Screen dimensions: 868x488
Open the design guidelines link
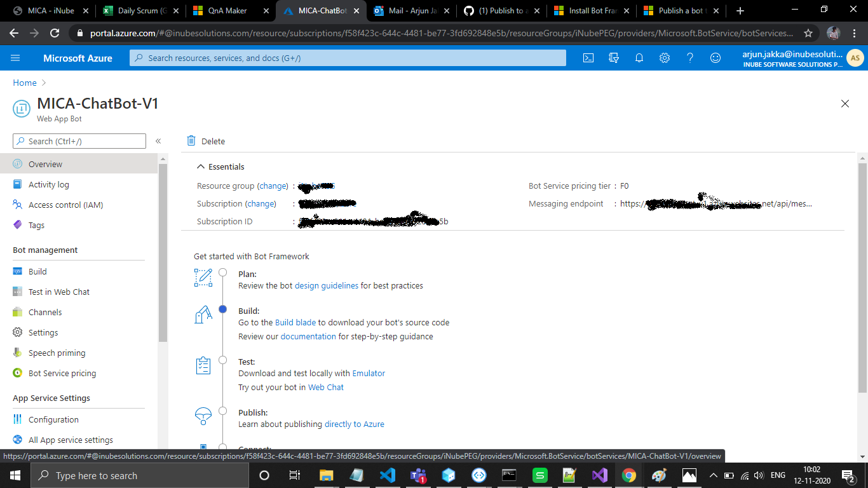pos(327,285)
